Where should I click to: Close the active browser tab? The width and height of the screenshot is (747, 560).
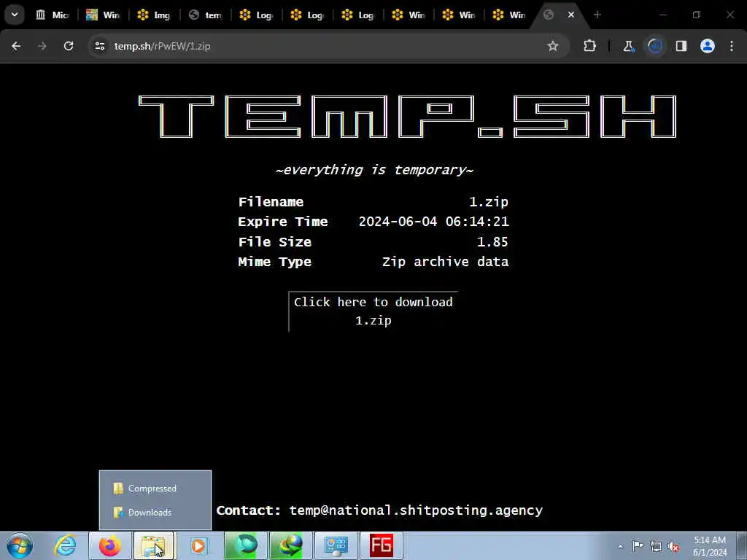570,15
